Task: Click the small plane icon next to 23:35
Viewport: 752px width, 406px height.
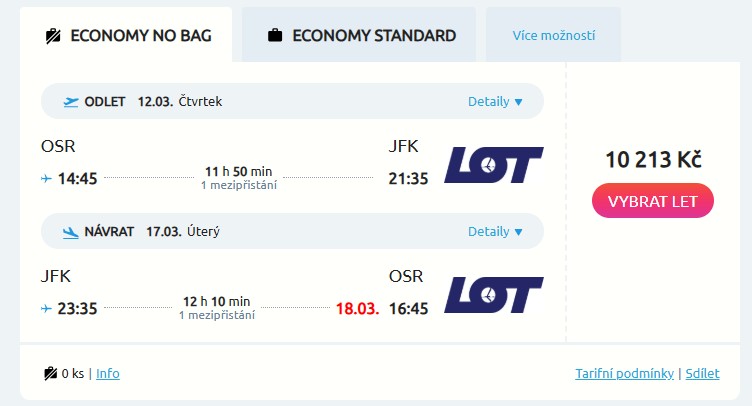Action: pos(46,309)
